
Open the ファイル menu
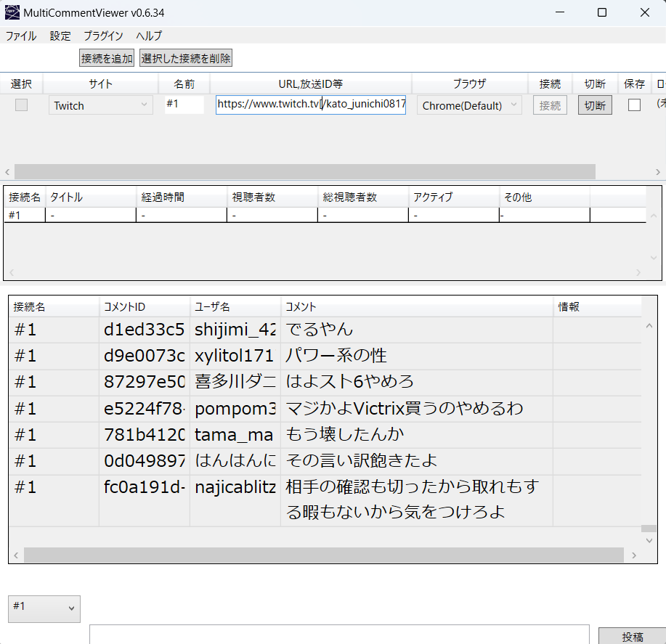(21, 36)
